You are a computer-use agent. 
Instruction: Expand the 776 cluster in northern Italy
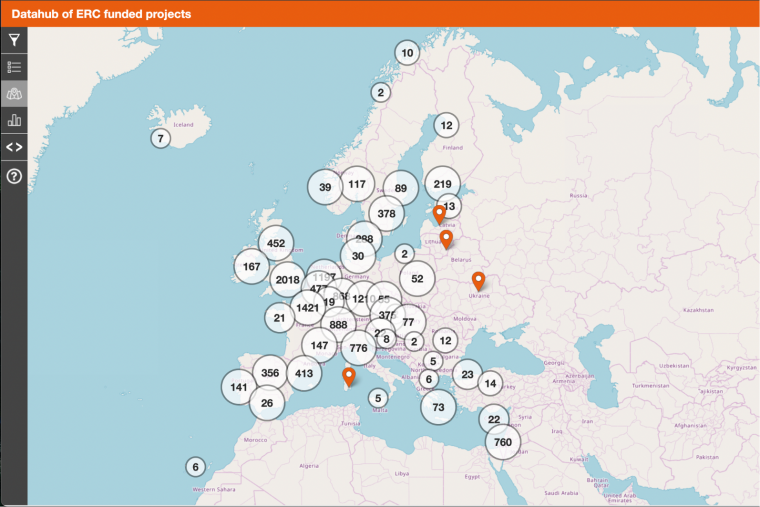358,348
